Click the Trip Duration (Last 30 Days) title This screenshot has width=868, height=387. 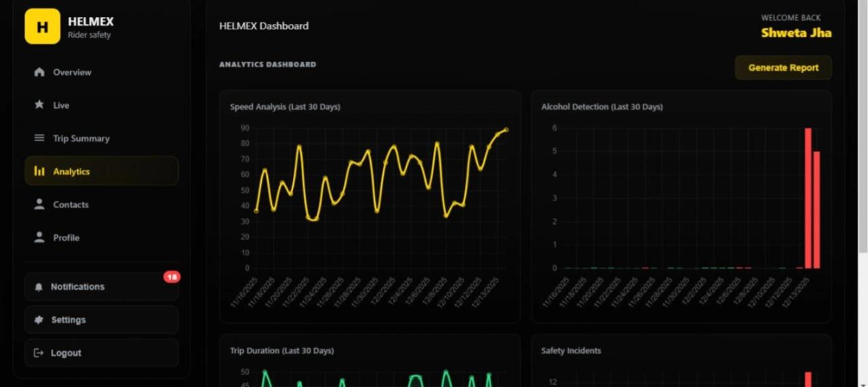click(281, 351)
